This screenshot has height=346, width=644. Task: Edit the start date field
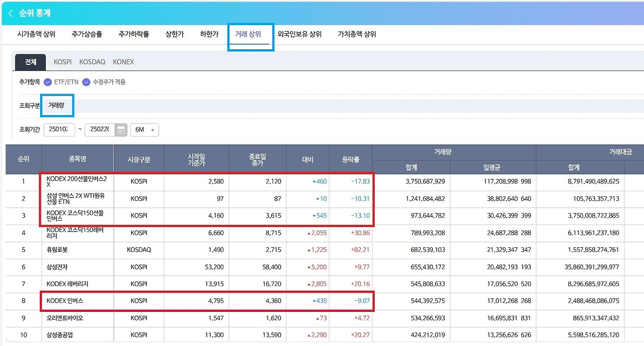59,130
